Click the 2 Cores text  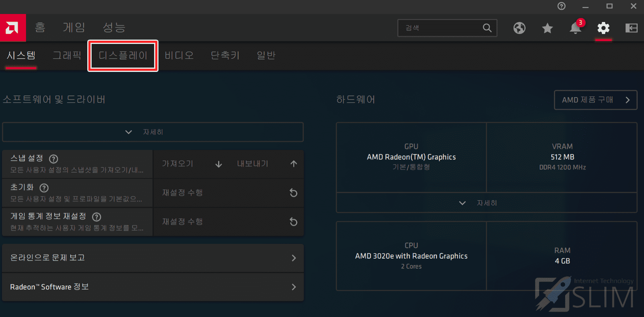pos(411,267)
